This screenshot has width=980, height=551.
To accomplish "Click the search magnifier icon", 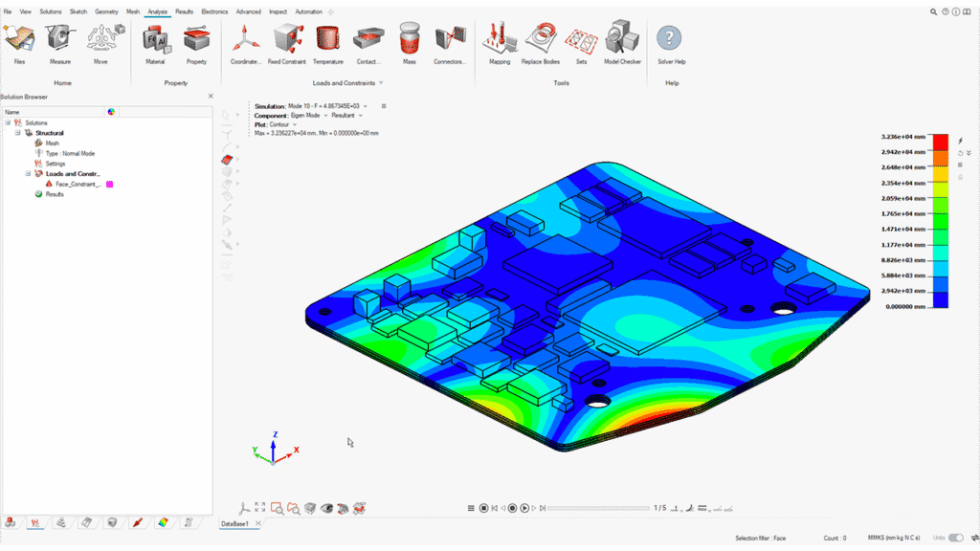I will (x=934, y=11).
